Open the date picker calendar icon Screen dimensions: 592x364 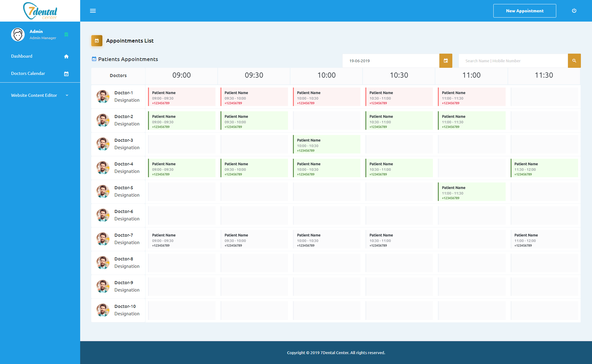446,61
